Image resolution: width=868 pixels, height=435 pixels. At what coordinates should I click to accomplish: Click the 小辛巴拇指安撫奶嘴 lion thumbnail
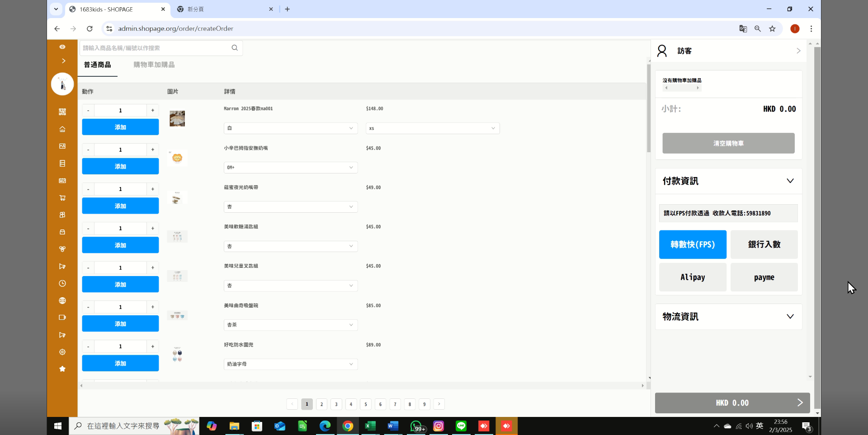tap(177, 158)
